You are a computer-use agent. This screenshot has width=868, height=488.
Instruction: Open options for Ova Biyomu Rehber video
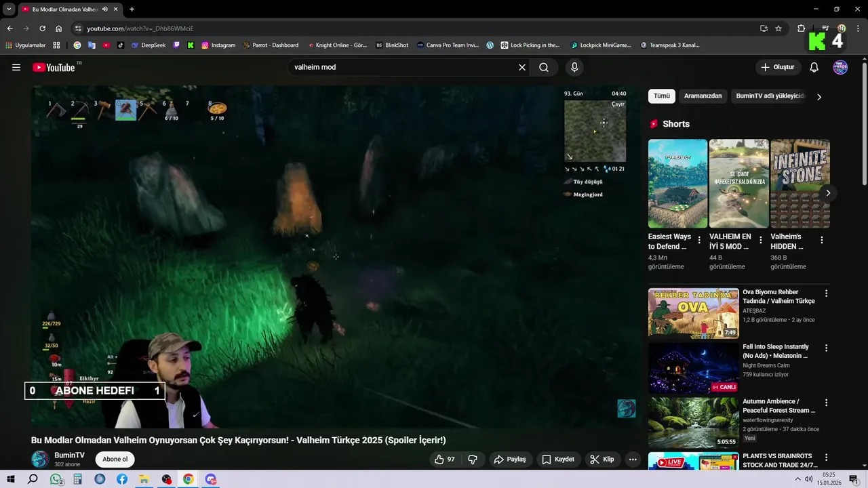826,293
